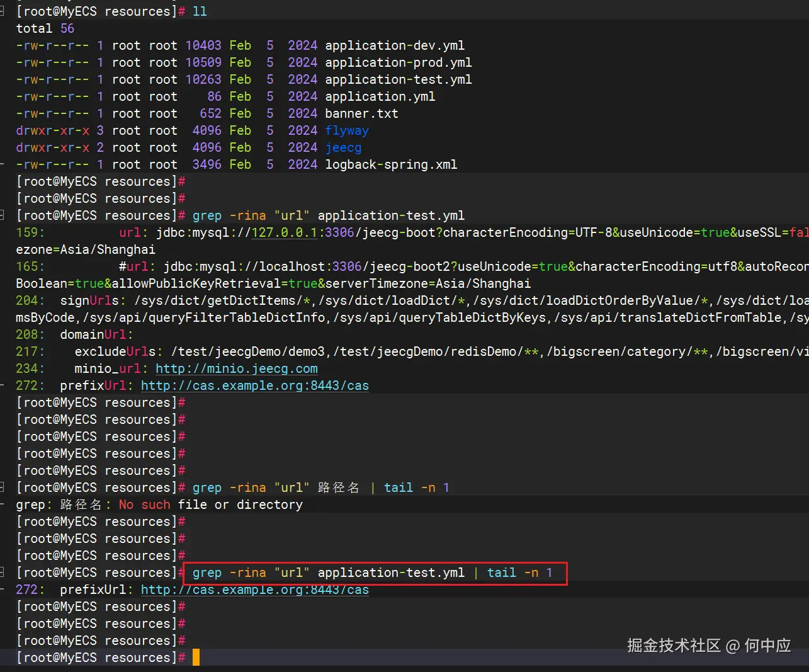Click the 'll' command after the first prompt

click(200, 11)
